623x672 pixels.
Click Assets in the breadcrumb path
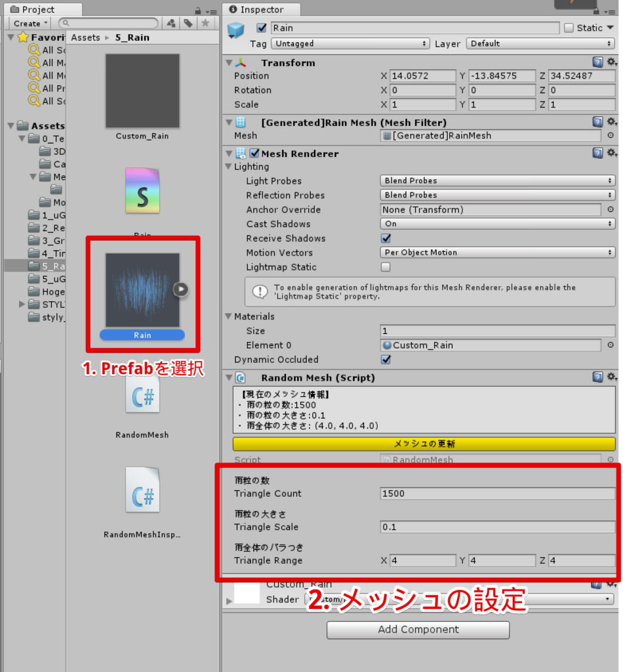pos(85,37)
